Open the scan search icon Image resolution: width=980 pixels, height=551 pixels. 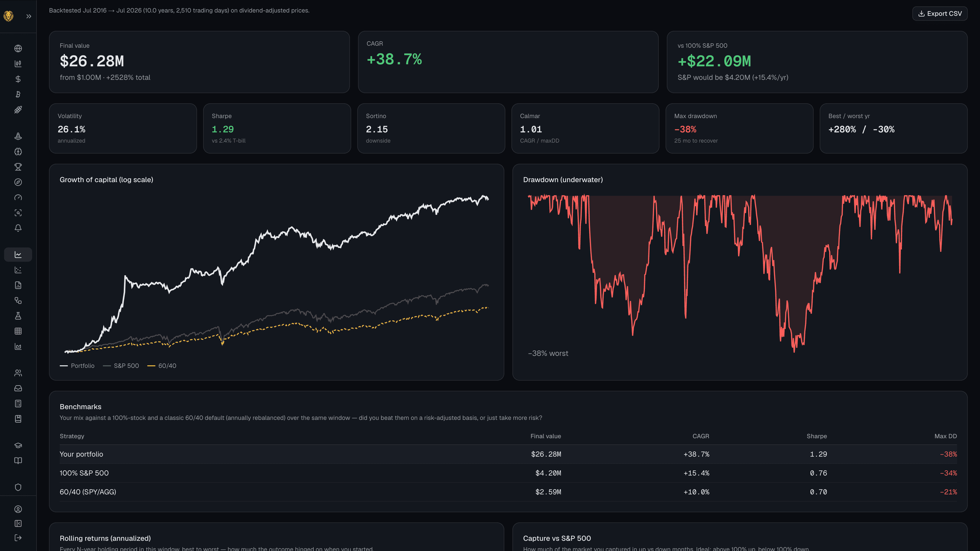pos(18,212)
